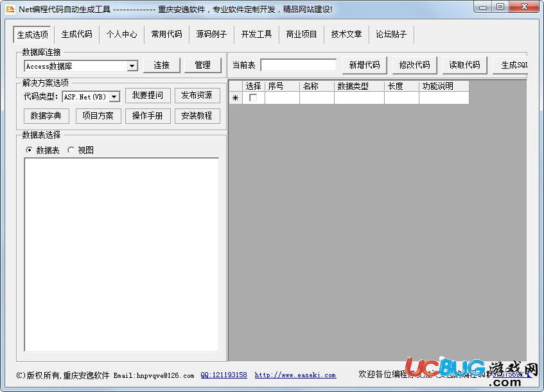
Task: Select the new row asterisk header
Action: (x=236, y=98)
